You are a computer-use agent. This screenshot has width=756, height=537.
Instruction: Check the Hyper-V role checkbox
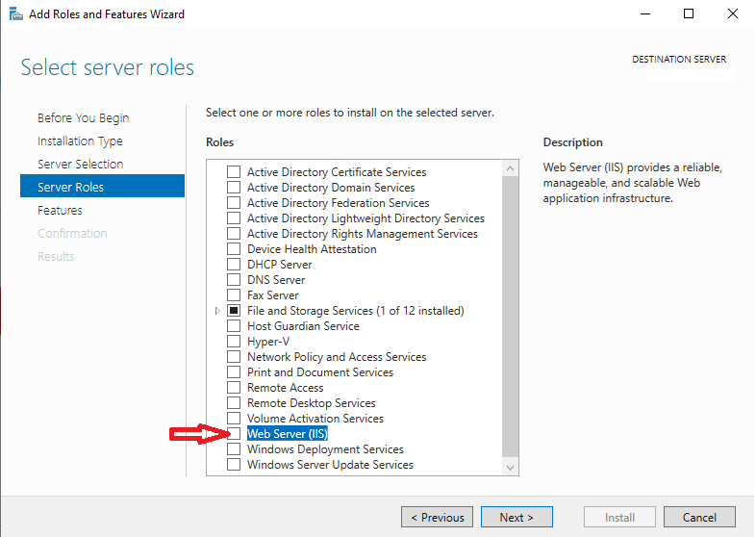(234, 342)
